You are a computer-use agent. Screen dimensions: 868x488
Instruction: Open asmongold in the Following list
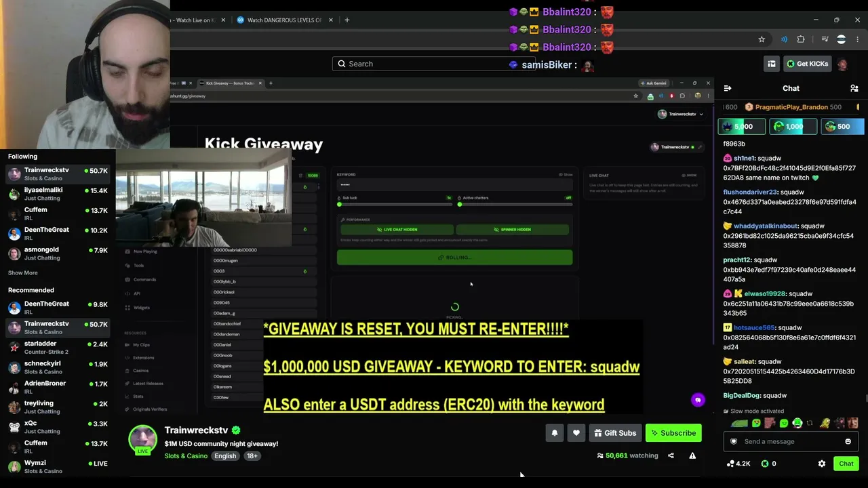coord(58,253)
